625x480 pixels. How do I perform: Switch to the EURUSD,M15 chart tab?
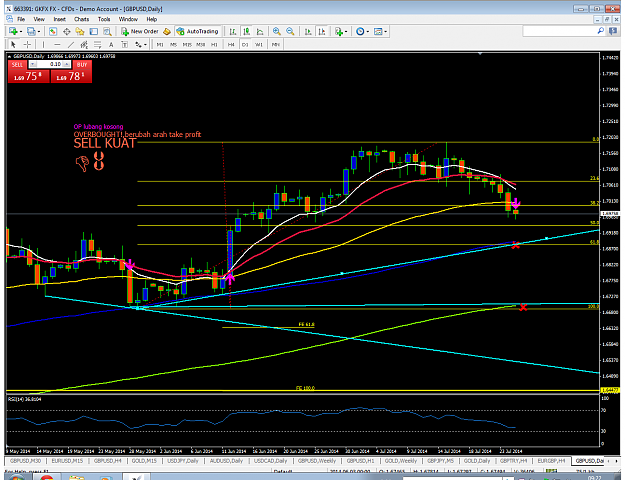tap(67, 460)
